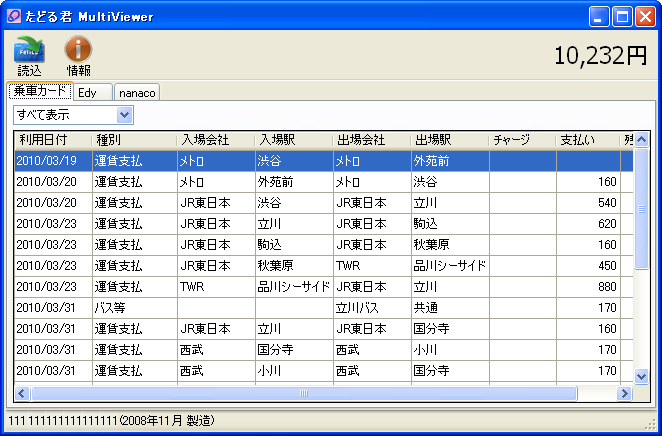
Task: Click the 種別 column header
Action: tap(134, 140)
